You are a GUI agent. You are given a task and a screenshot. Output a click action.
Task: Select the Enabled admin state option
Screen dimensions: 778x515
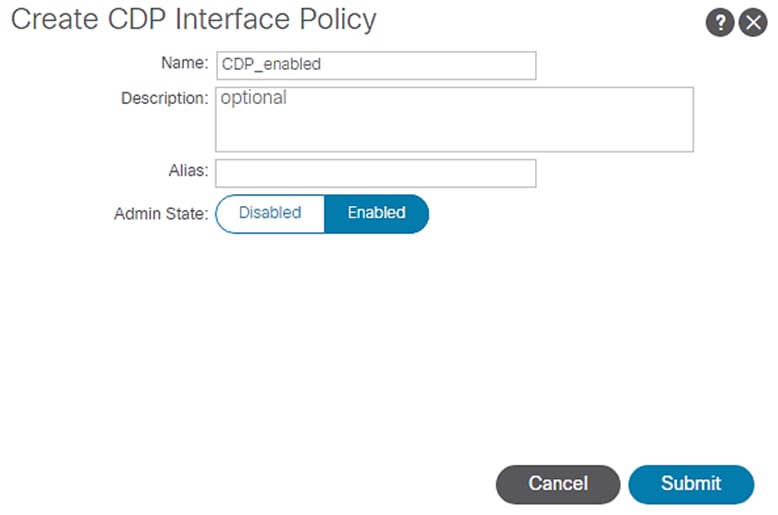coord(376,213)
